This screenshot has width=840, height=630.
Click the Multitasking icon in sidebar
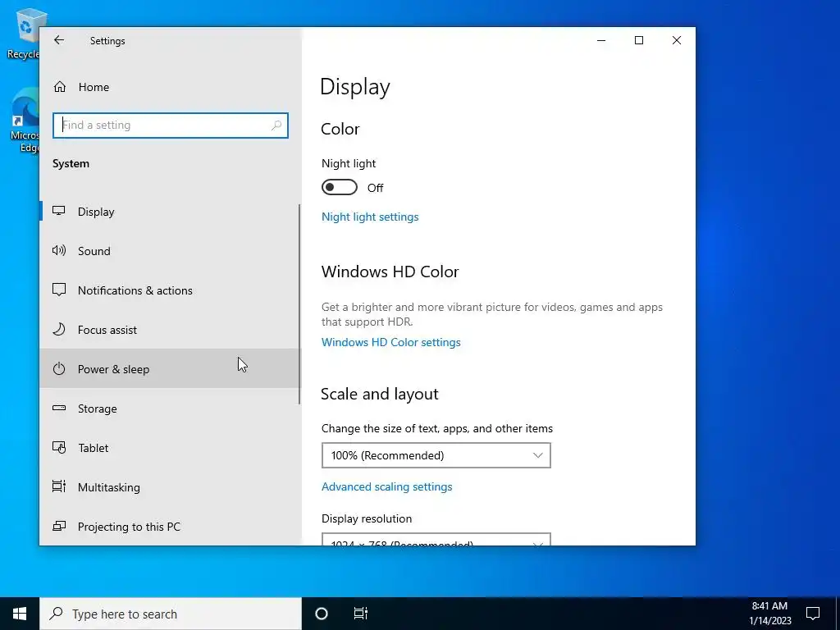coord(59,486)
